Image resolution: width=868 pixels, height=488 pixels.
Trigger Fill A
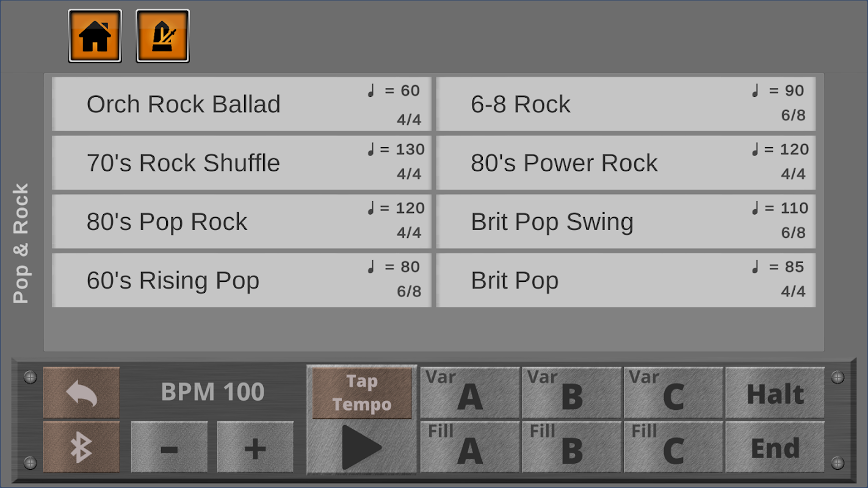(469, 447)
